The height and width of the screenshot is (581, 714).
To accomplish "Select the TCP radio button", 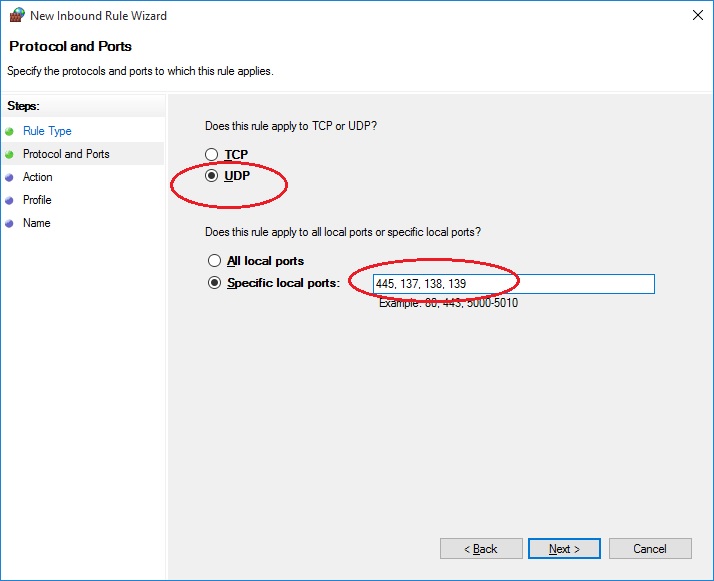I will pos(211,155).
